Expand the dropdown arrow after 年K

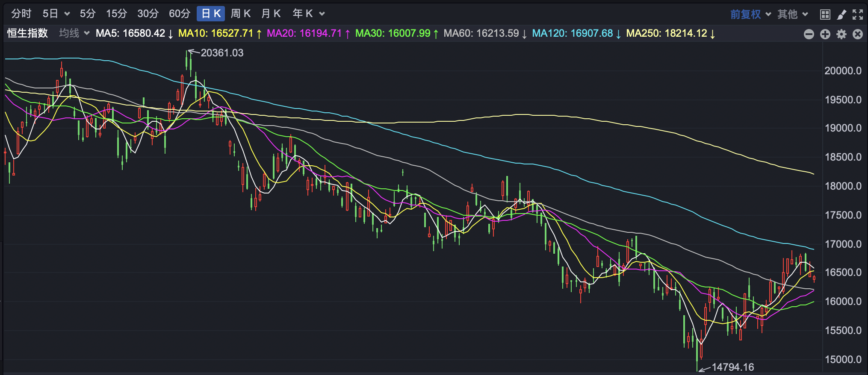322,14
